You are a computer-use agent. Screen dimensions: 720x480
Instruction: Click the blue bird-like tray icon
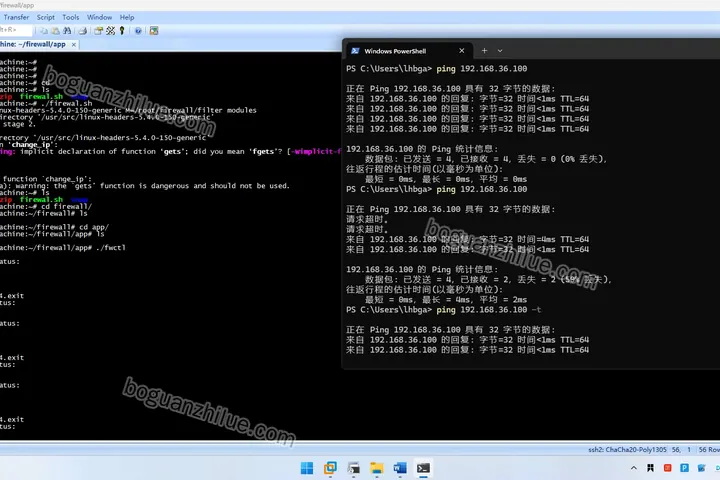[x=701, y=468]
